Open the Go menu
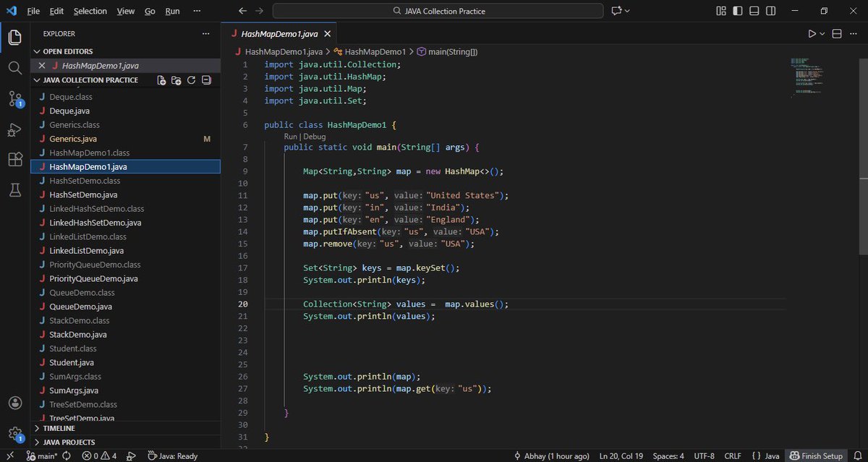 150,11
